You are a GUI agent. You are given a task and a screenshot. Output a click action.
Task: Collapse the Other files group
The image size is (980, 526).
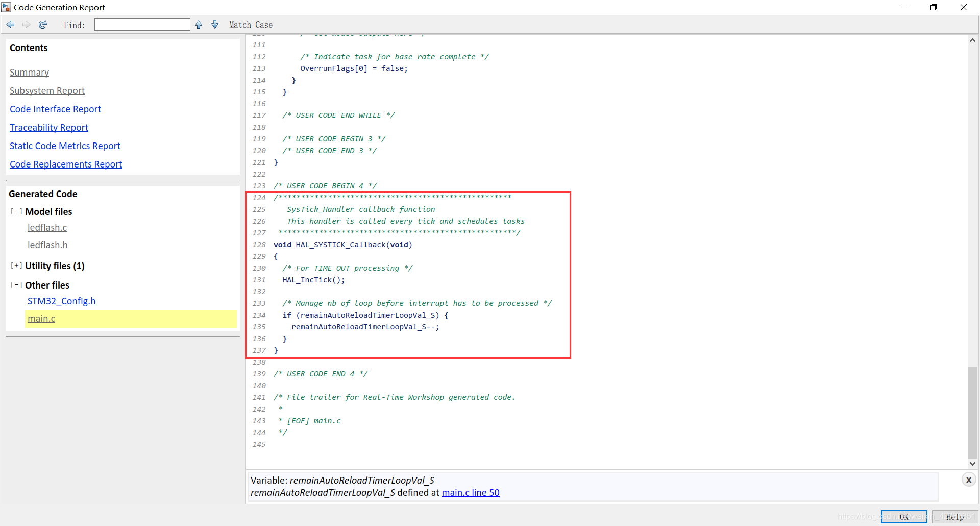(x=16, y=285)
